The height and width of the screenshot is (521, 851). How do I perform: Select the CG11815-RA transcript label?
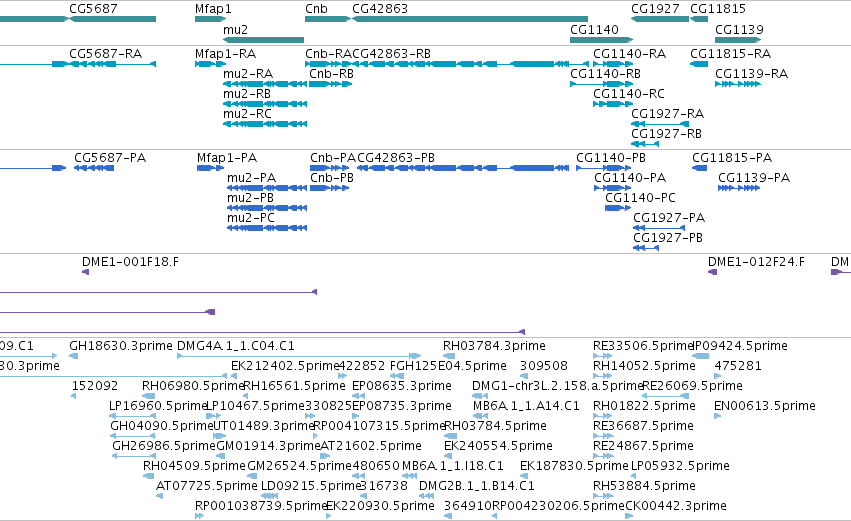point(731,54)
